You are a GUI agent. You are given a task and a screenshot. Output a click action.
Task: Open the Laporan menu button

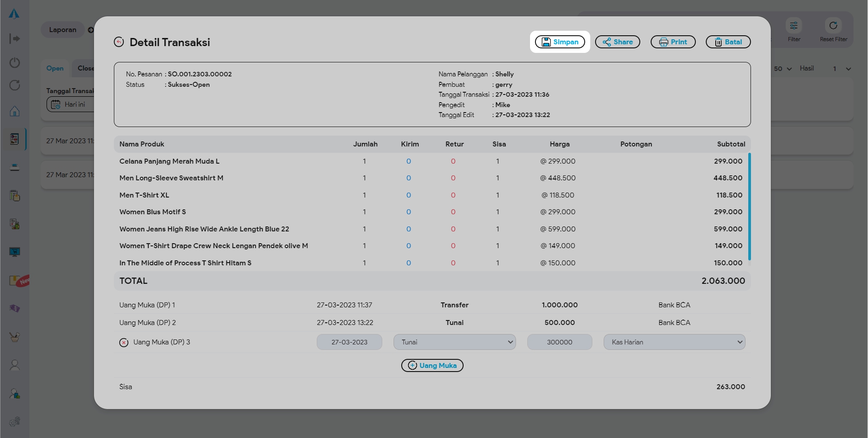[x=63, y=30]
